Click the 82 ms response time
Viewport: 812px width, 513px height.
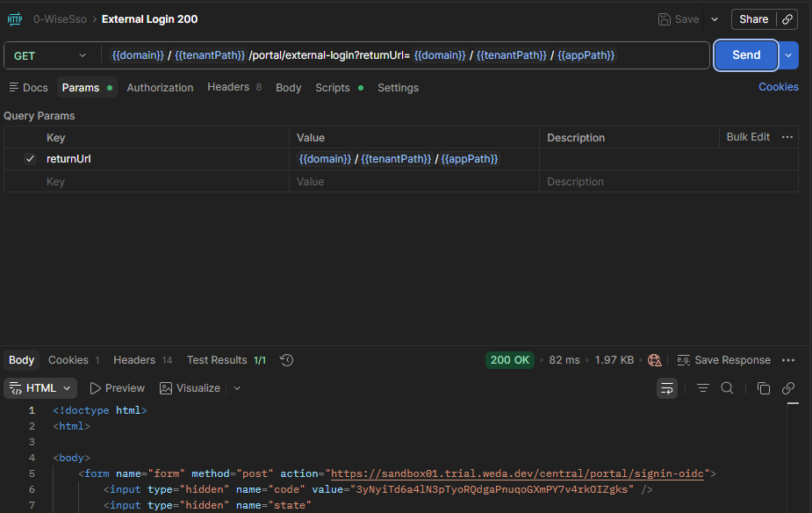tap(564, 360)
